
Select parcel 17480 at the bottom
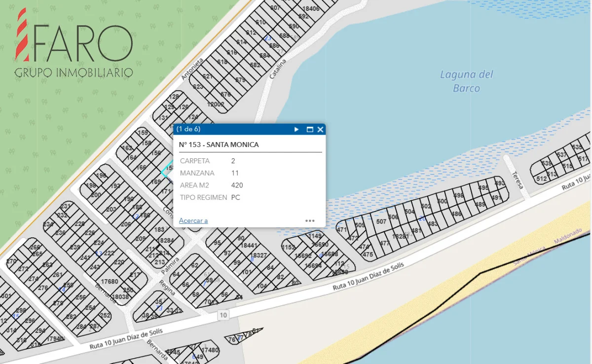[x=210, y=350]
